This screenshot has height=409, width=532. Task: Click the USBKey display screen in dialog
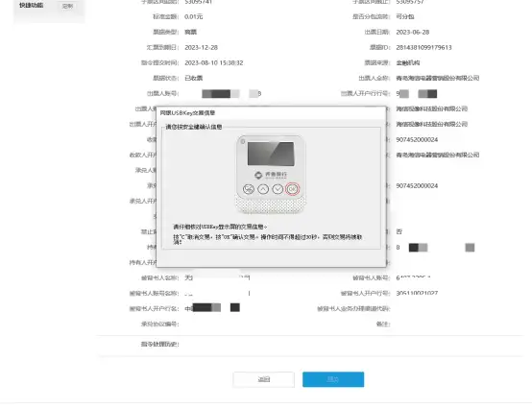point(271,154)
